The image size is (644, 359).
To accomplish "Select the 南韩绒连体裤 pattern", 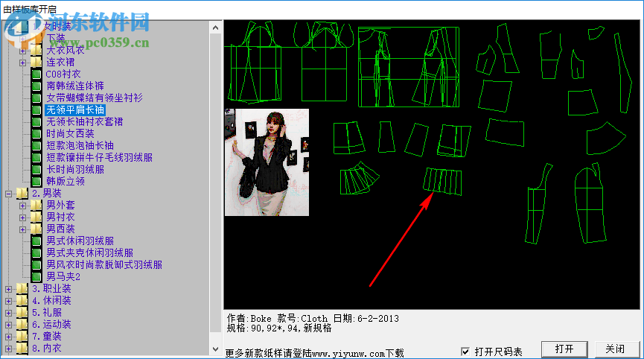I will point(75,86).
